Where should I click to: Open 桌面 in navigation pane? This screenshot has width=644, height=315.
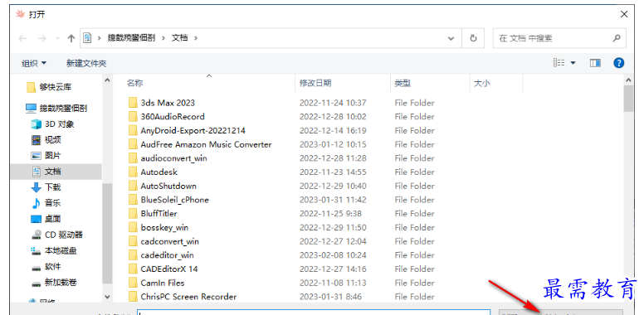46,219
